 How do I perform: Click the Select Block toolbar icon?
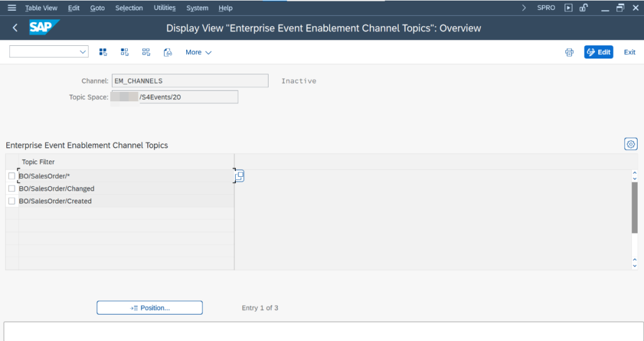[125, 52]
